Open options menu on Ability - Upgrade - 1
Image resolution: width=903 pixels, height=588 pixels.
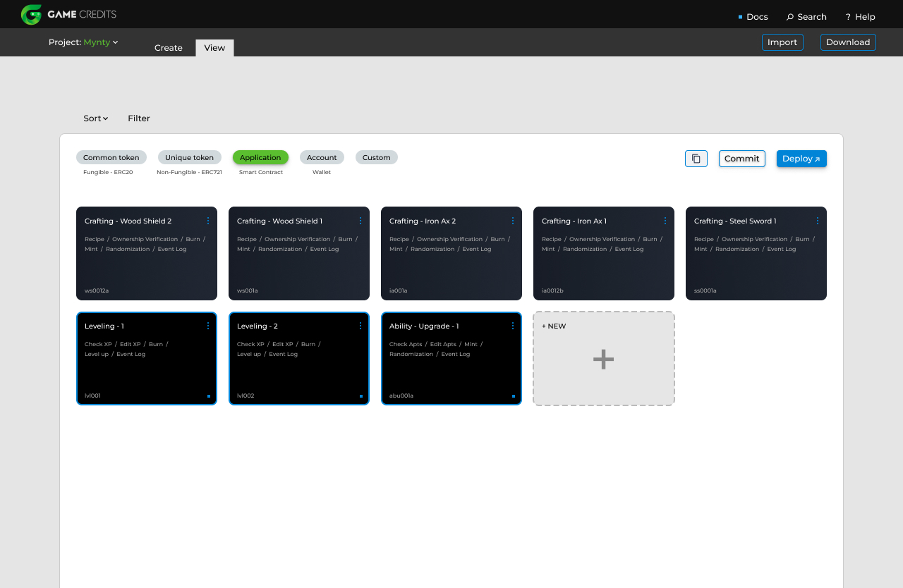513,326
